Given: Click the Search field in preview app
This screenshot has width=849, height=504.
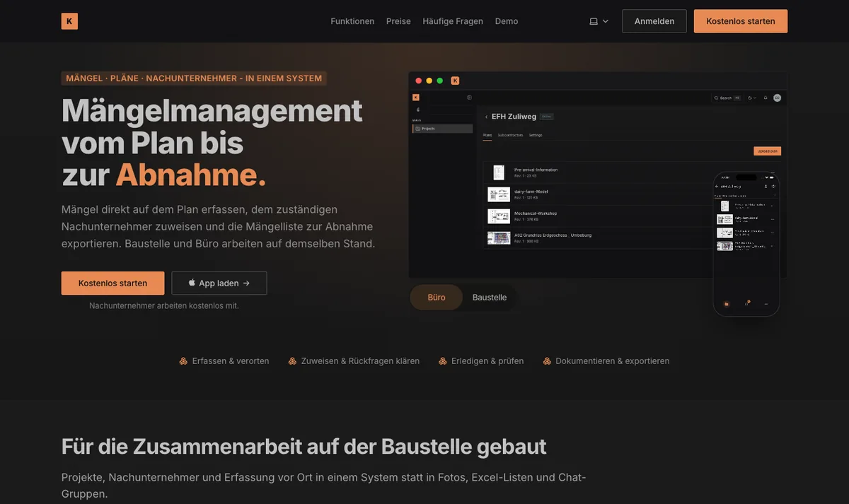Looking at the screenshot, I should [727, 98].
